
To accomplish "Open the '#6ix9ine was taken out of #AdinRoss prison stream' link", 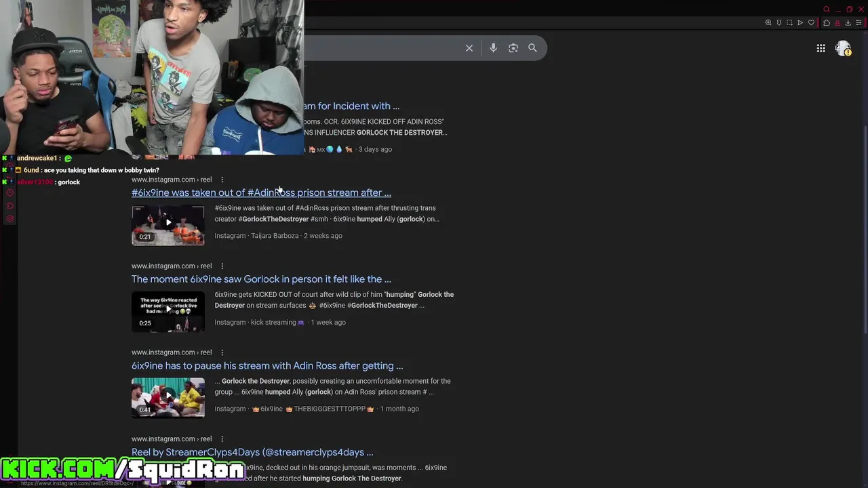I will pyautogui.click(x=261, y=192).
